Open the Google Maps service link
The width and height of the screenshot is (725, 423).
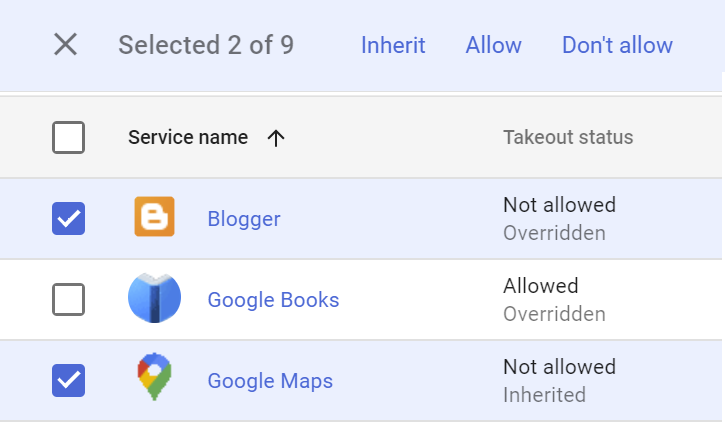pos(270,381)
